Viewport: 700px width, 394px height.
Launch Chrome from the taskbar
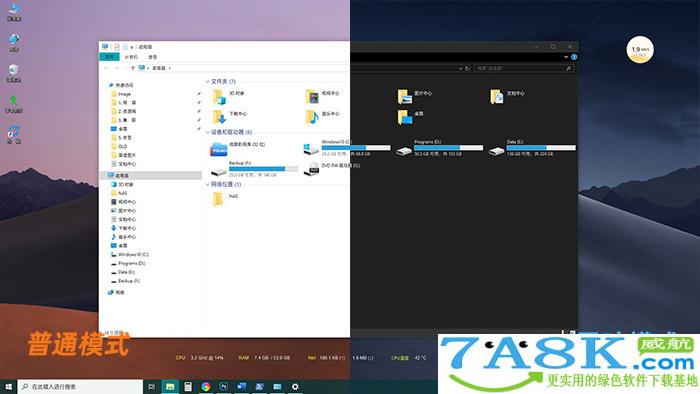point(206,386)
